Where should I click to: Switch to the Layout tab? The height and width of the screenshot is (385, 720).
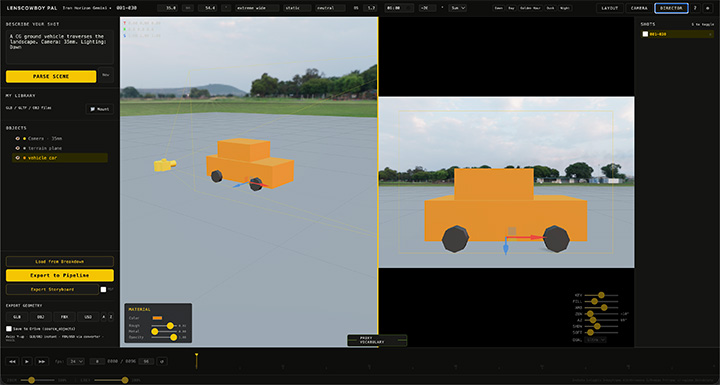(x=610, y=8)
